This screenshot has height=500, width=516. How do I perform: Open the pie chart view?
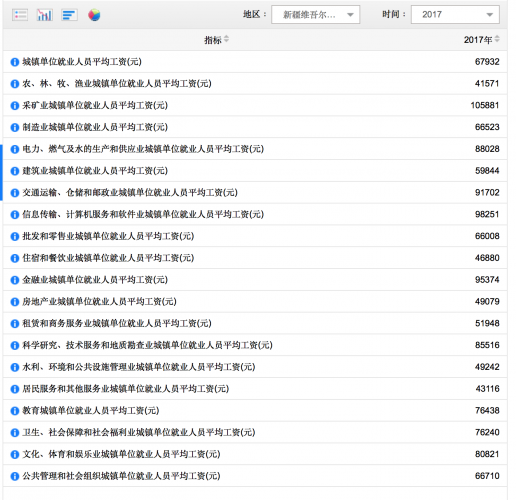94,15
